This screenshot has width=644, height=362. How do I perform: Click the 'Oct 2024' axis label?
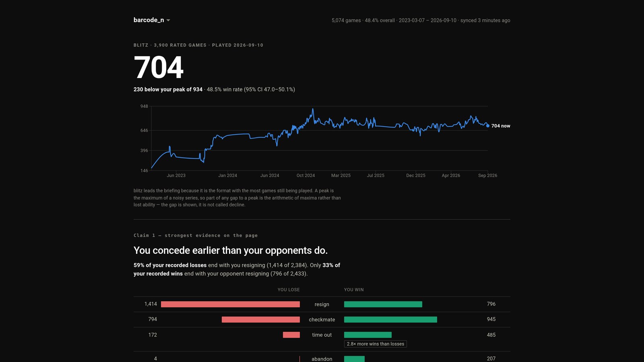point(305,176)
